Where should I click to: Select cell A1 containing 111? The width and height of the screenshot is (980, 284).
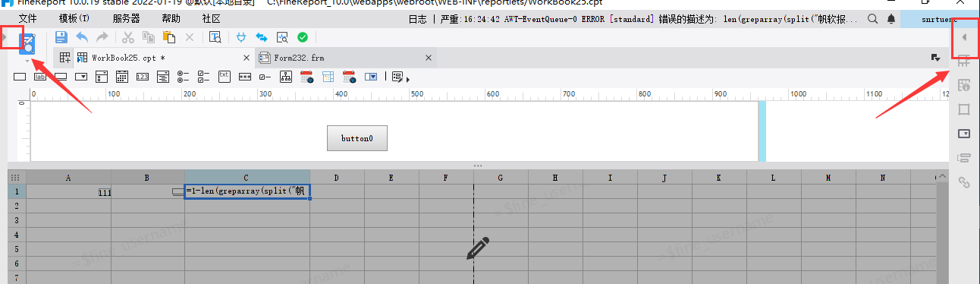click(x=69, y=191)
